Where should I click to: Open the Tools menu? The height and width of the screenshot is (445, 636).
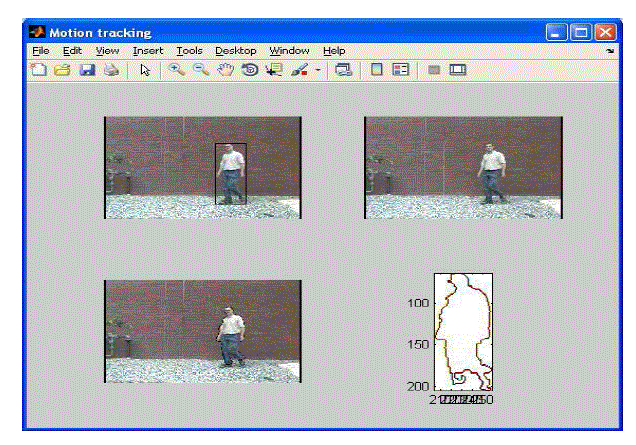[189, 50]
